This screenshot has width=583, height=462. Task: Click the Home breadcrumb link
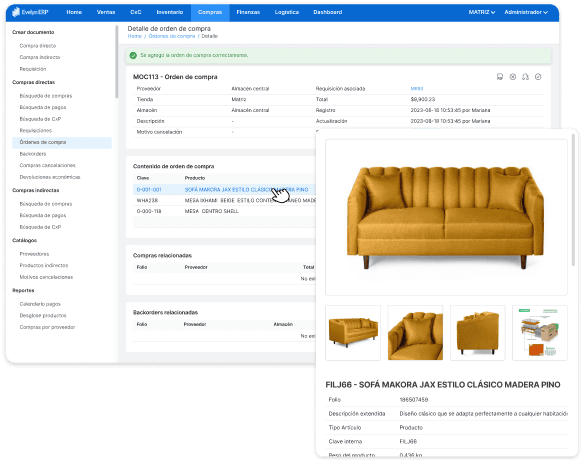[x=135, y=36]
